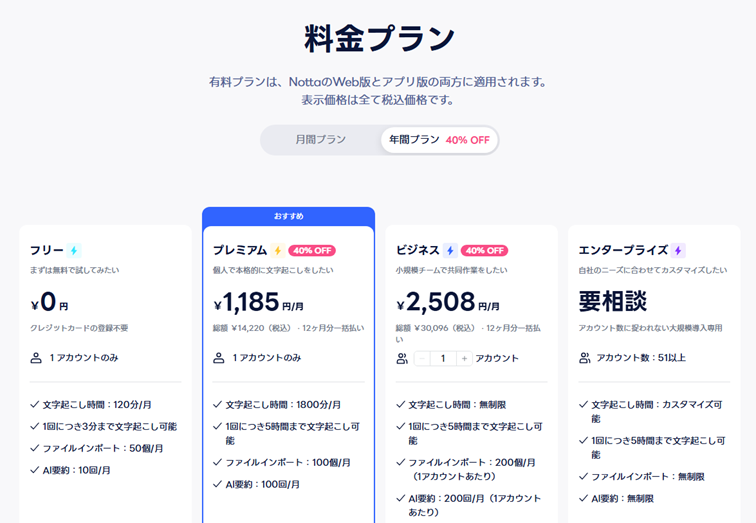
Task: Select the 年間プラン 40% OFF option
Action: (x=438, y=140)
